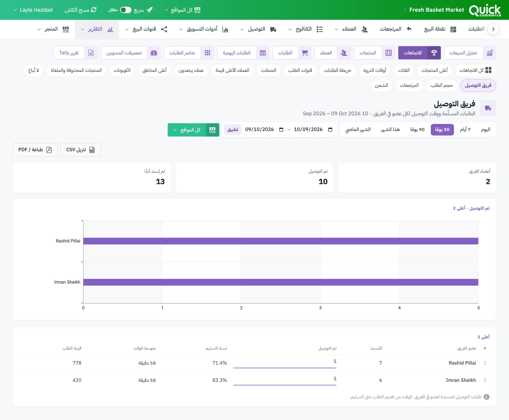Select the 7 أيام range option
The width and height of the screenshot is (509, 420).
click(465, 130)
